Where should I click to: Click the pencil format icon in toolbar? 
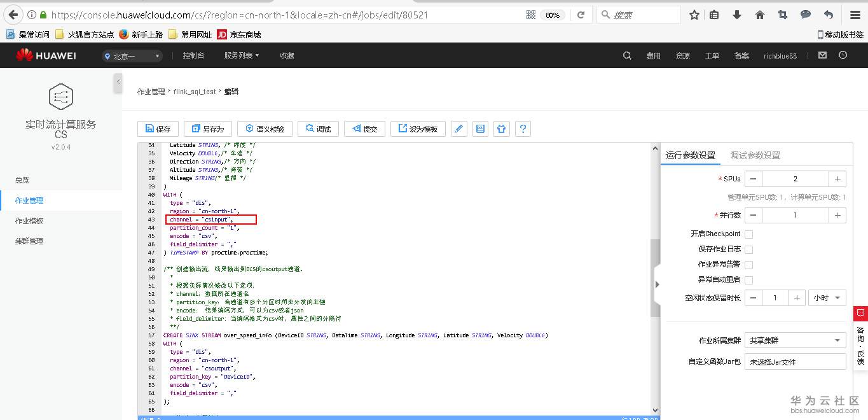tap(459, 129)
